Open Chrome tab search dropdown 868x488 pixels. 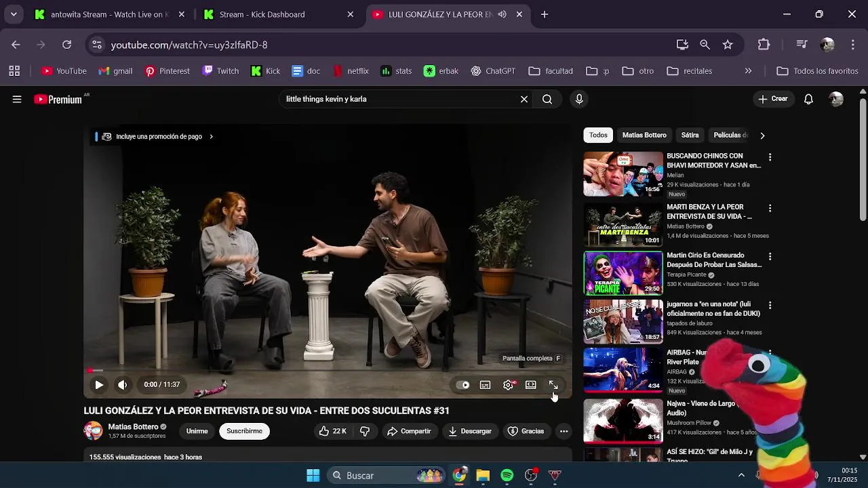14,14
